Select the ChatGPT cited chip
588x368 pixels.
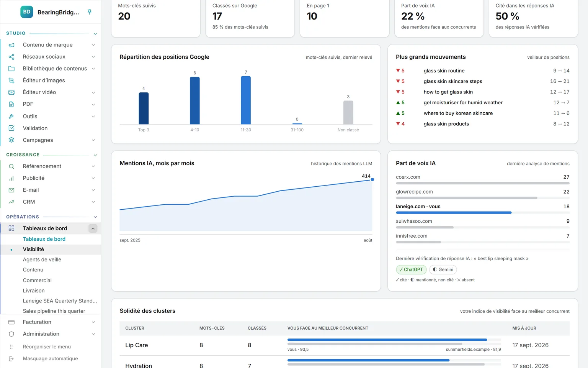411,269
